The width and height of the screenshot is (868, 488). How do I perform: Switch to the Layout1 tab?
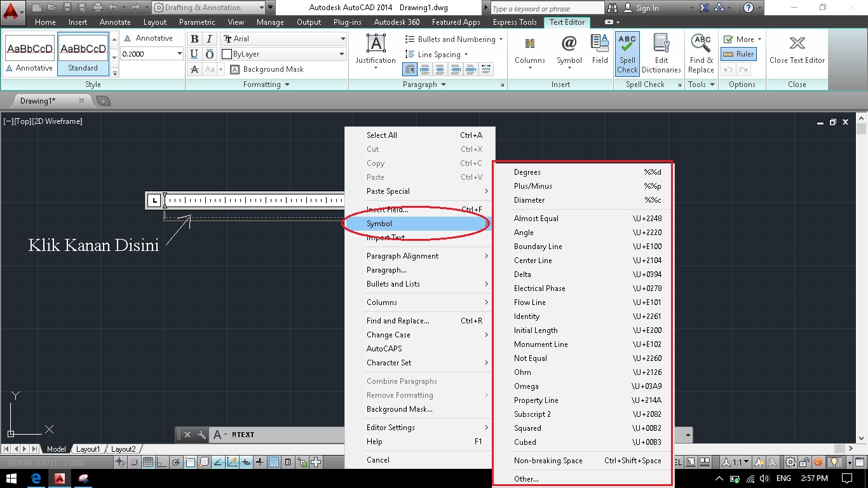[x=88, y=449]
